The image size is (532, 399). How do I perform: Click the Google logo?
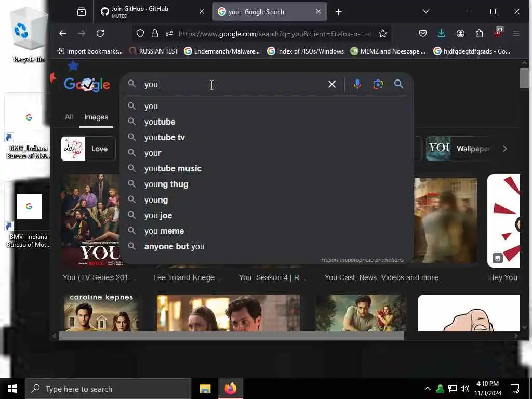[x=87, y=85]
